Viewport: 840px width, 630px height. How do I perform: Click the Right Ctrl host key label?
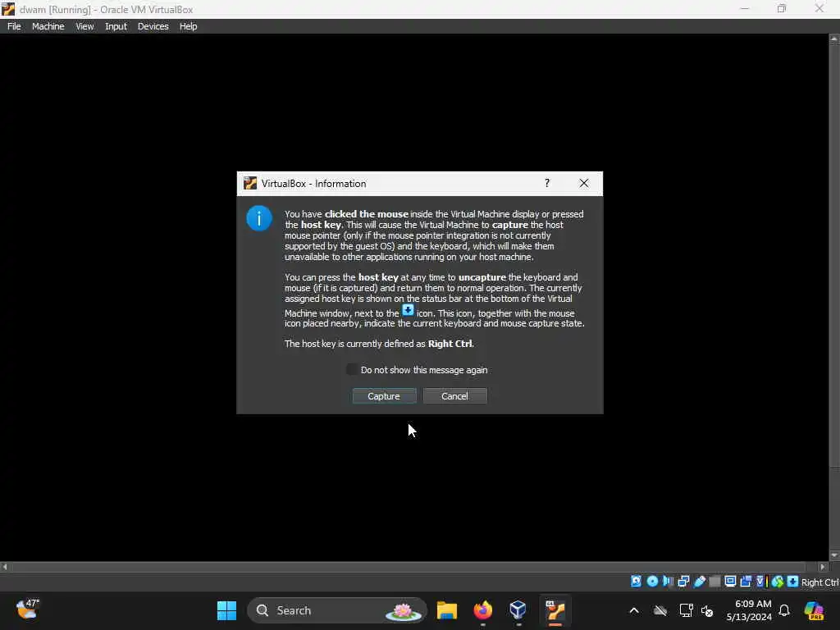pyautogui.click(x=820, y=582)
